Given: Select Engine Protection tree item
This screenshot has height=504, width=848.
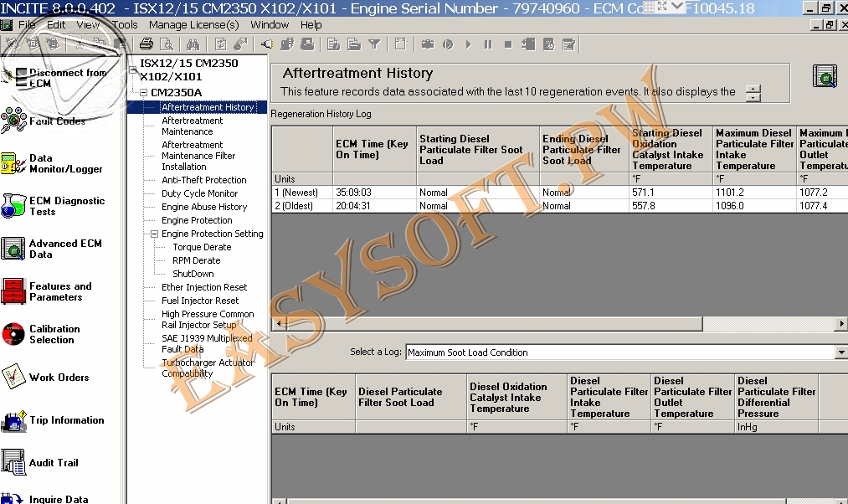Looking at the screenshot, I should (197, 221).
